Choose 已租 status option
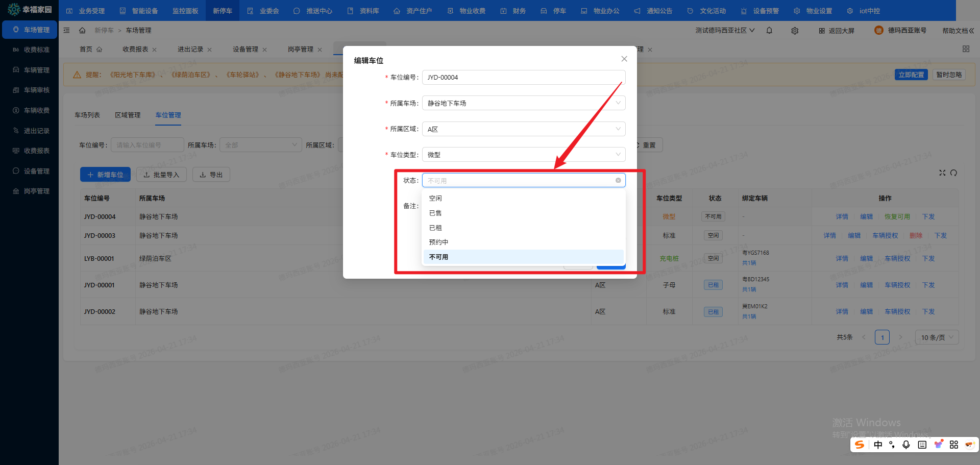980x465 pixels. click(x=435, y=228)
